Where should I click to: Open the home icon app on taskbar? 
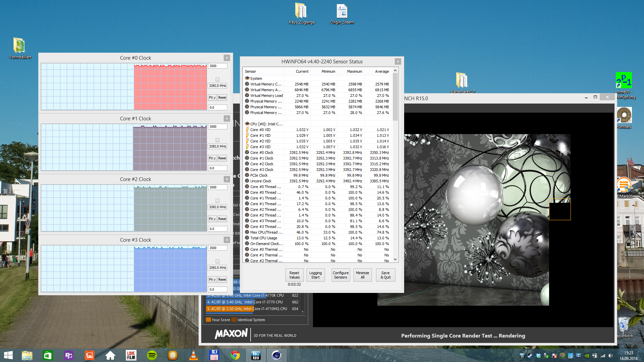[x=110, y=355]
